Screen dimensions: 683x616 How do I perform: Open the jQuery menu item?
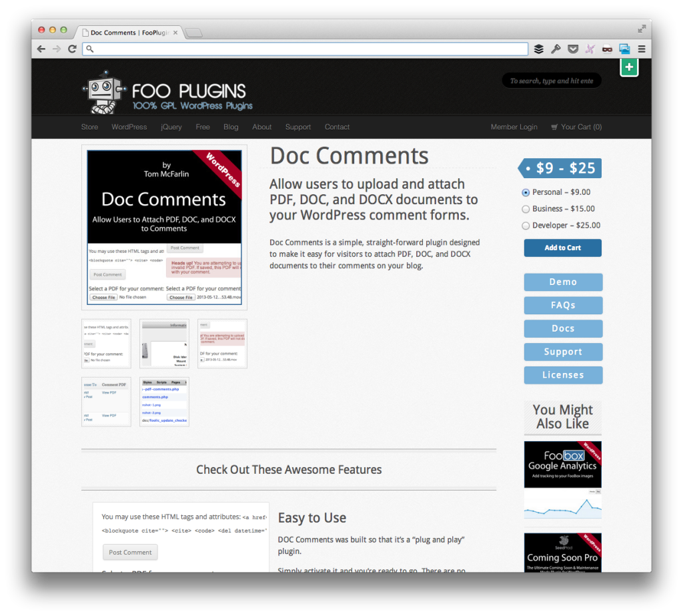click(x=171, y=127)
